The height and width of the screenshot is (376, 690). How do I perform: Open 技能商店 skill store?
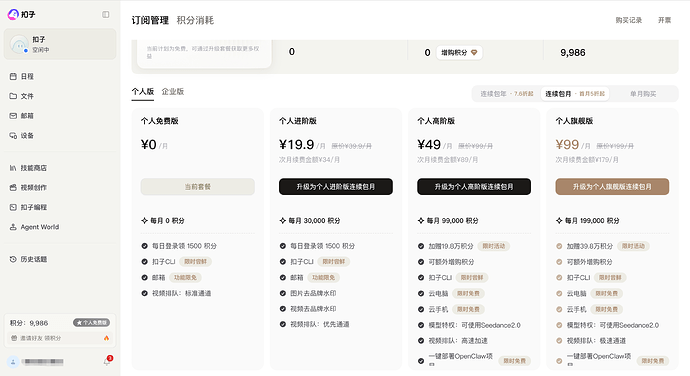click(28, 168)
